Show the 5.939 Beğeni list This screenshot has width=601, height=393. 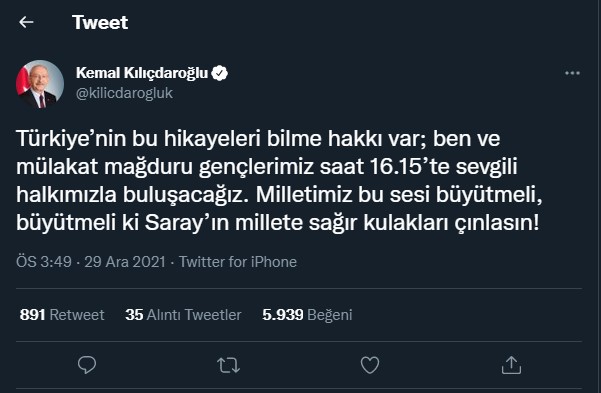(x=307, y=315)
